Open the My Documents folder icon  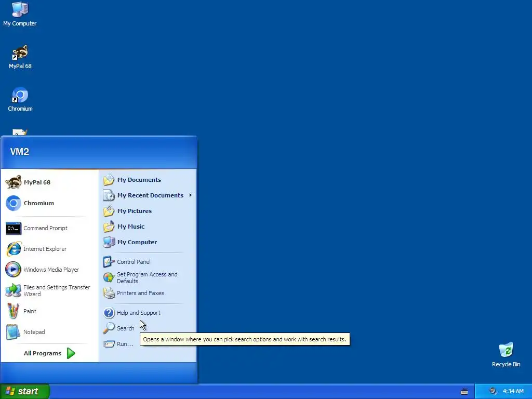coord(109,180)
